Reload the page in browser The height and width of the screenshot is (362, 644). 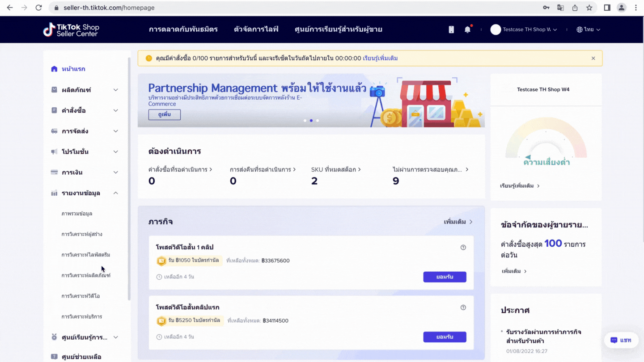39,8
